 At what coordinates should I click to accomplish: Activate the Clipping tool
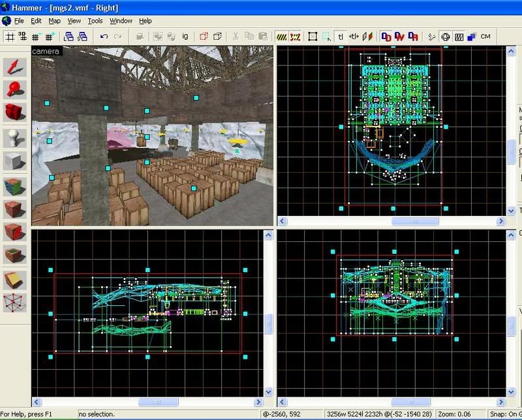point(15,280)
